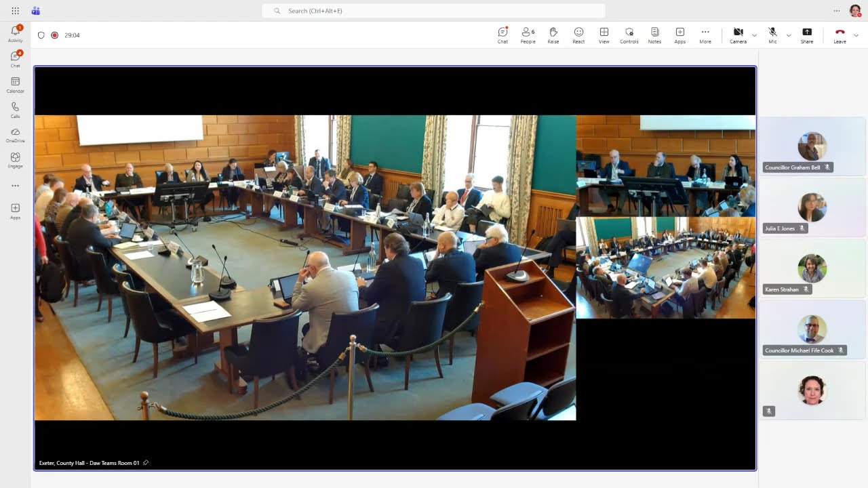Select Karen Strahan participant tile
Viewport: 868px width, 488px height.
pyautogui.click(x=812, y=268)
